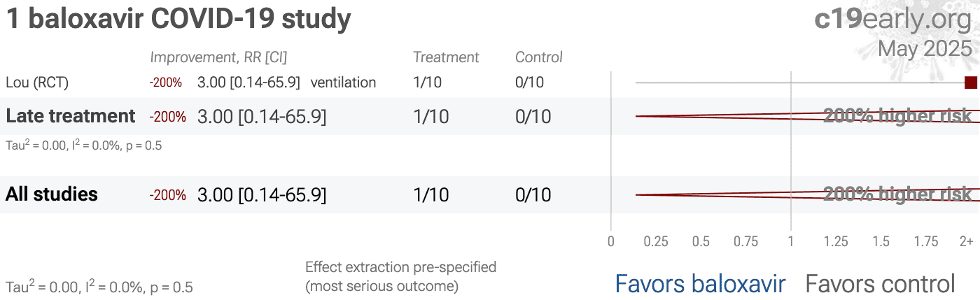Click the x-axis tick labeled 0.5
This screenshot has height=300, width=980.
click(x=701, y=242)
